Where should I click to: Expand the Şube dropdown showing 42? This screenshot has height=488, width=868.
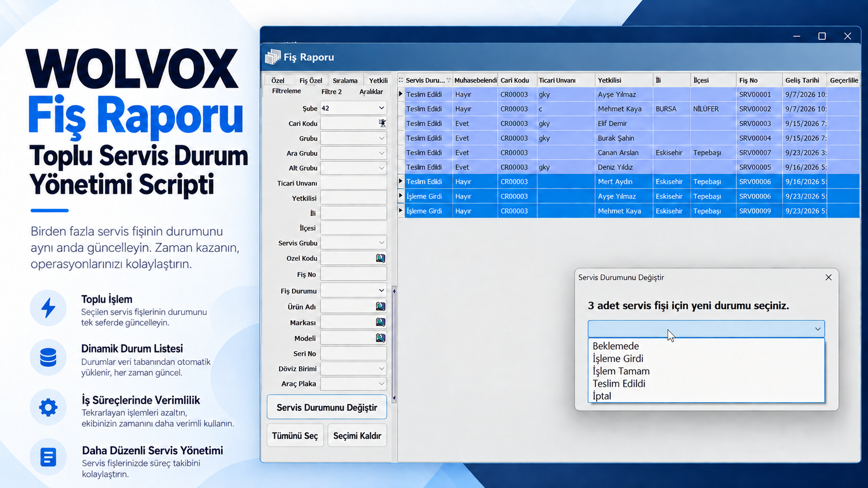(381, 108)
